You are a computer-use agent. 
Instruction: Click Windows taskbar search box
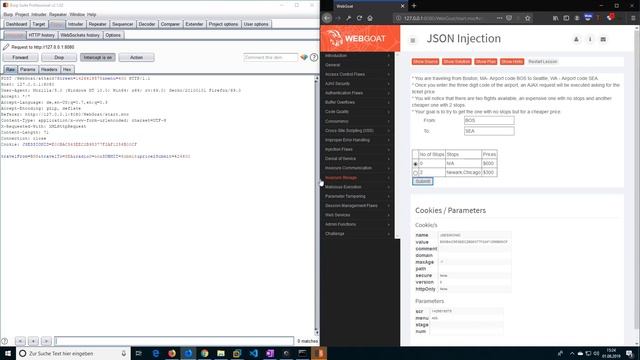[73, 353]
